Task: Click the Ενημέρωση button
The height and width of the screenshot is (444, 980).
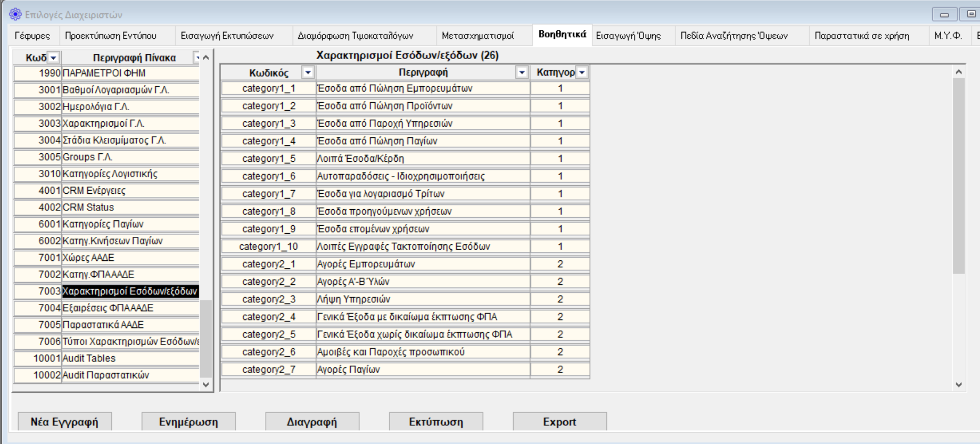Action: click(188, 422)
